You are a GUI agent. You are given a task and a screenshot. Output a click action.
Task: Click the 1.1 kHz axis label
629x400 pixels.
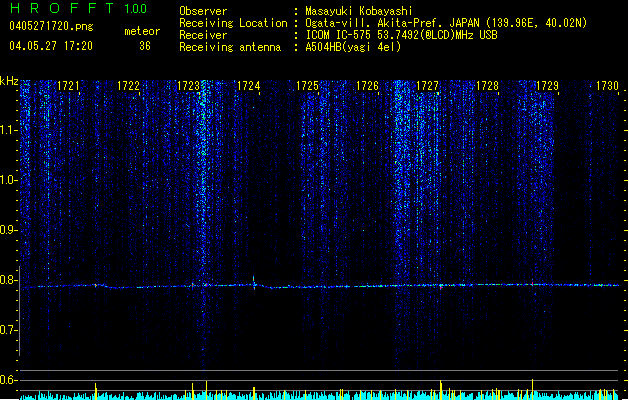point(9,130)
